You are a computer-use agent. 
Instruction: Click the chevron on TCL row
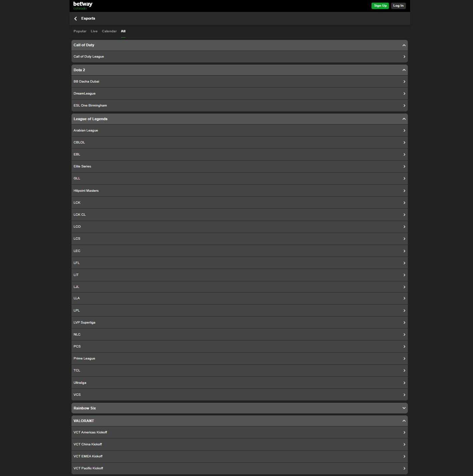(x=404, y=370)
